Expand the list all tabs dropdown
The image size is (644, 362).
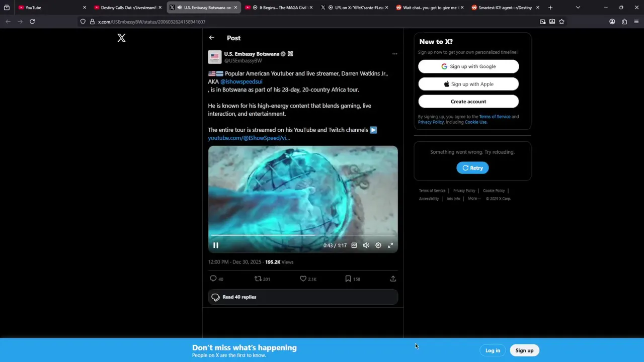coord(578,8)
